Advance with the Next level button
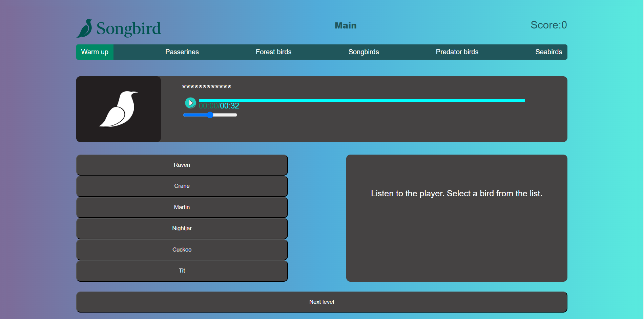The height and width of the screenshot is (319, 644). pyautogui.click(x=322, y=302)
